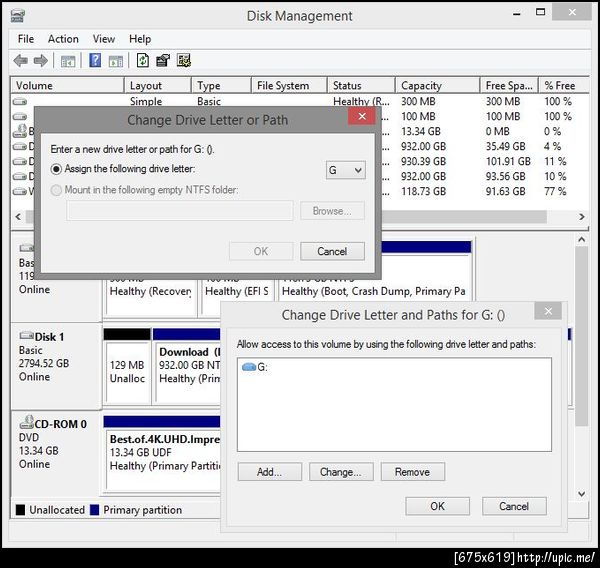The height and width of the screenshot is (568, 600).
Task: Click the '2794.52 GB' size under Disk 1
Action: tap(44, 363)
